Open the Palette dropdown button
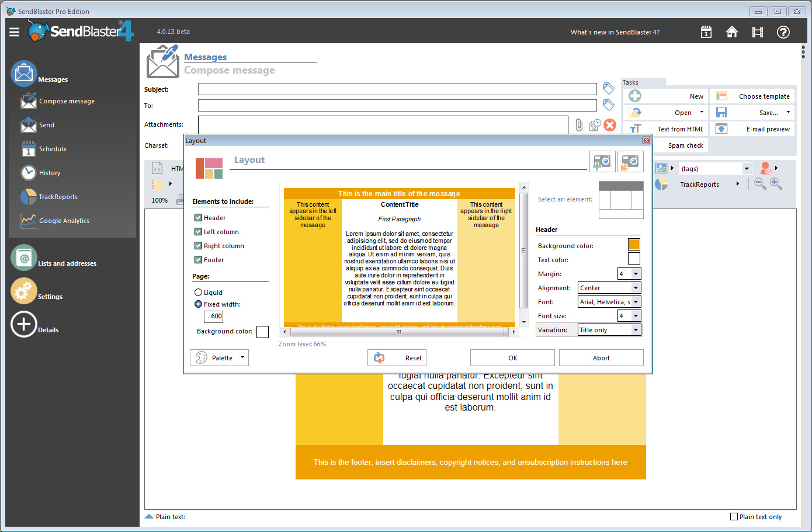 tap(220, 358)
